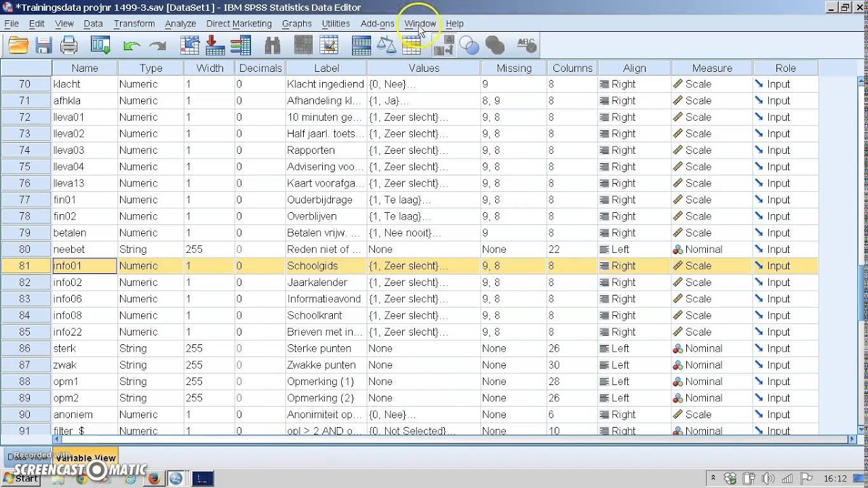The height and width of the screenshot is (488, 868).
Task: Click the Insert Variable icon
Action: 330,45
